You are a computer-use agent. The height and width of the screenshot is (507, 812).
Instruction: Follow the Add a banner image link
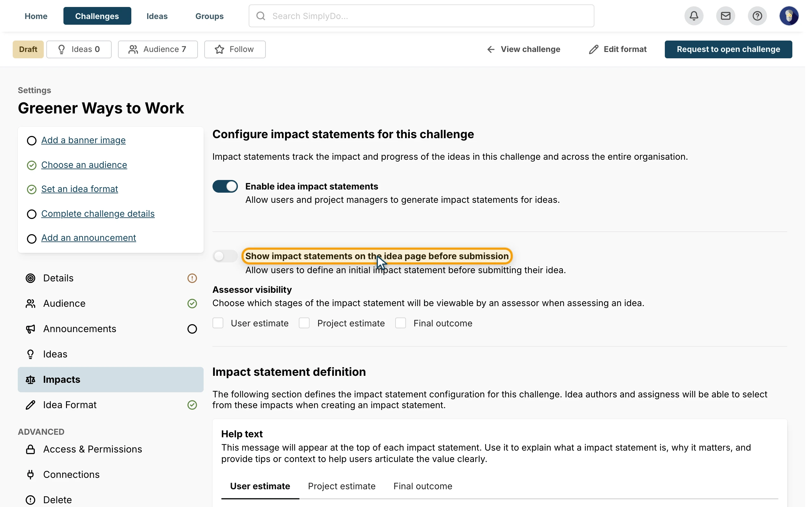tap(83, 140)
